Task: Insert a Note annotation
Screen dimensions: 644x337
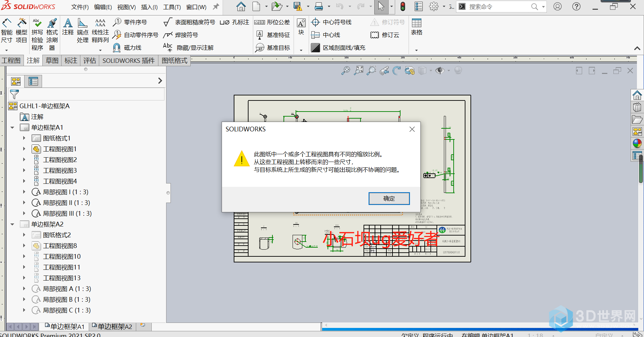Action: [68, 27]
